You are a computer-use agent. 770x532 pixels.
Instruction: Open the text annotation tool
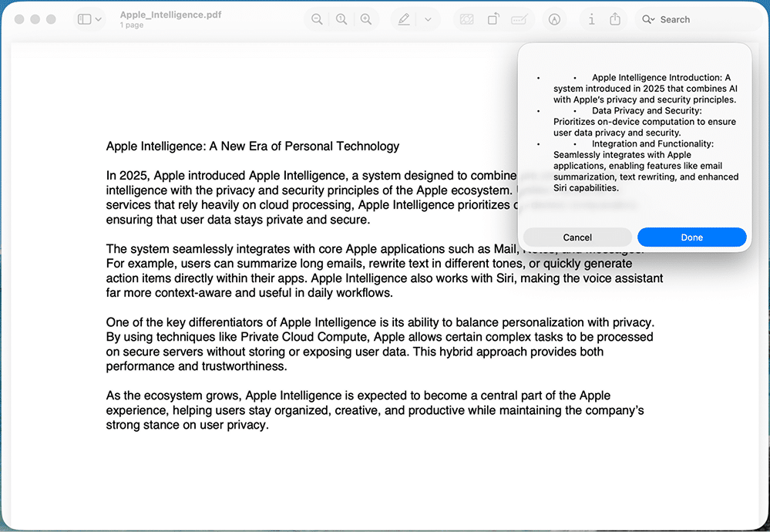pos(519,19)
